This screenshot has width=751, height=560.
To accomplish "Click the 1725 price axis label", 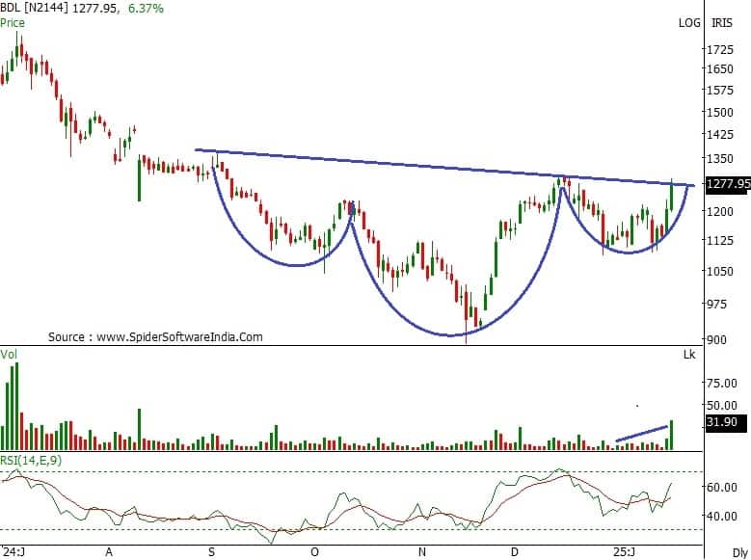I will tap(721, 48).
